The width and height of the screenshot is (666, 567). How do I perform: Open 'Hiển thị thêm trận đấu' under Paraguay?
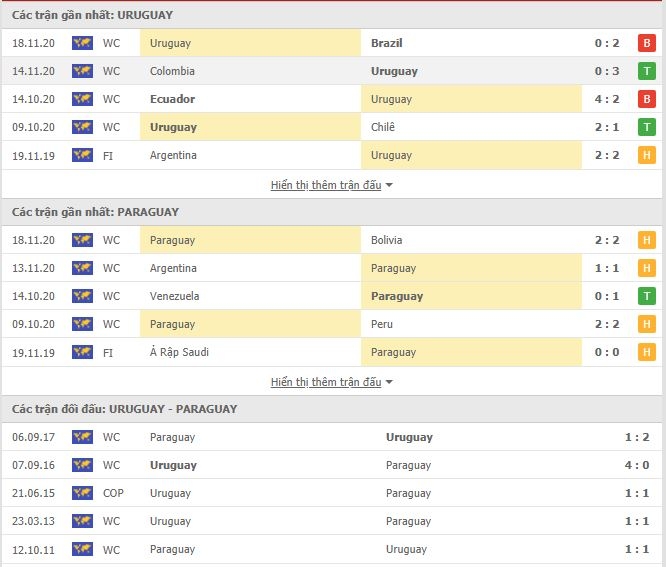(x=326, y=382)
